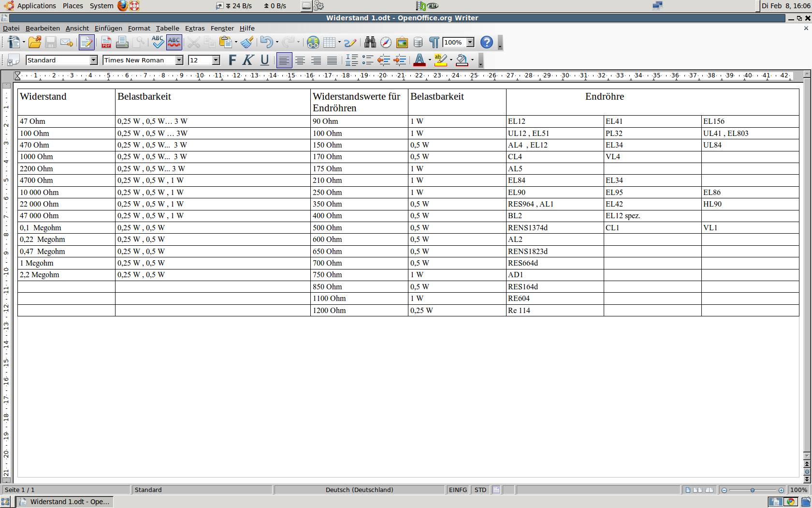Screen dimensions: 812x508
Task: Expand the Times New Roman font dropdown
Action: pos(179,60)
